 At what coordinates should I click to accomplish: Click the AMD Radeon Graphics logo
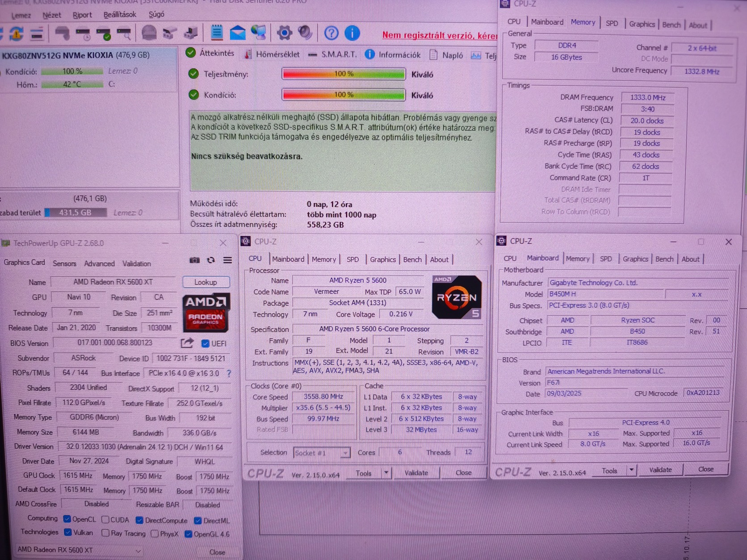coord(206,312)
